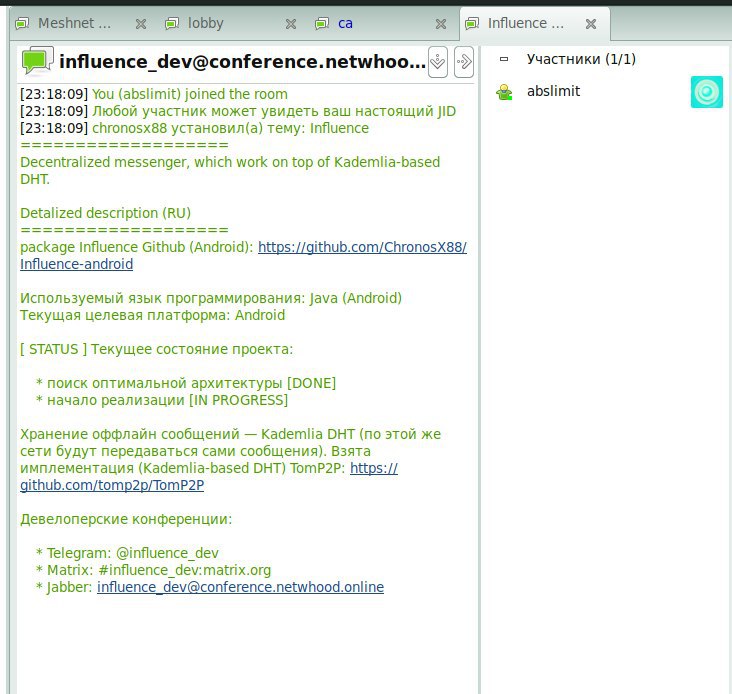Click the green conference speech-bubble icon
The image size is (732, 694).
pos(37,61)
